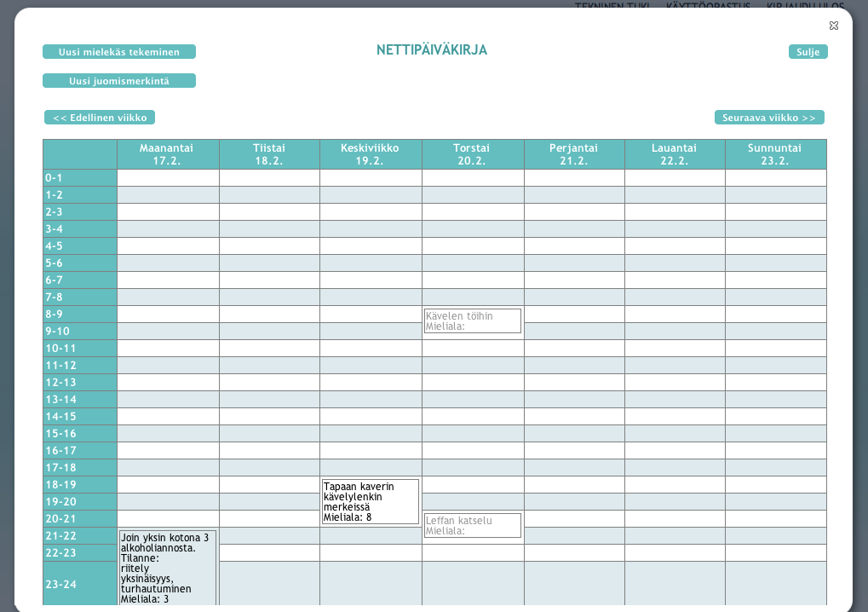Screen dimensions: 868x612
Task: Add a new entry via Uusi juomismerkintä
Action: [119, 80]
